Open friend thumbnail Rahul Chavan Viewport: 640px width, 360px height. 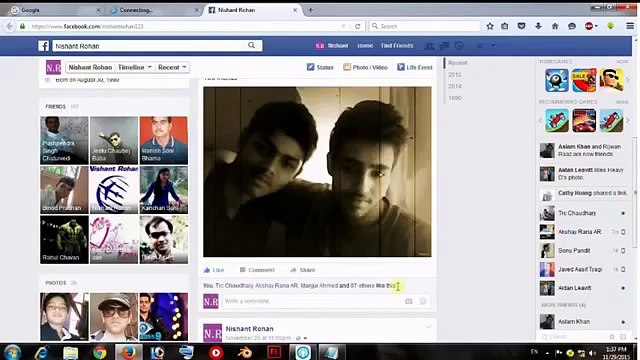[64, 240]
